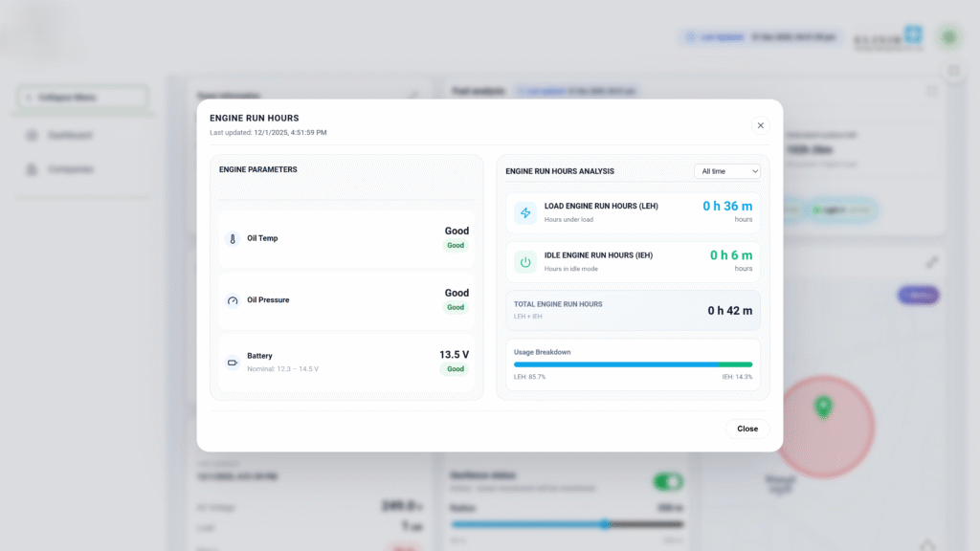980x551 pixels.
Task: Click the lightning bolt Load Engine icon
Action: pos(525,213)
